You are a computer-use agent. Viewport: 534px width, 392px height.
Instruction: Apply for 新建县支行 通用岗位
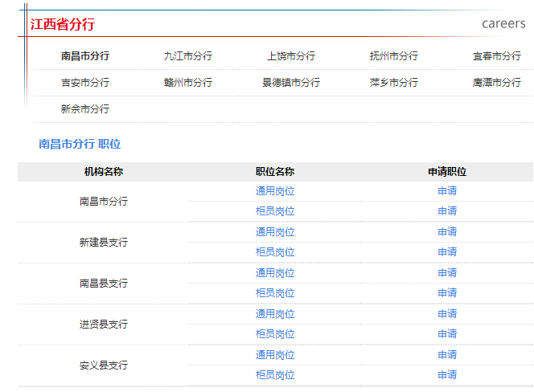pos(447,232)
